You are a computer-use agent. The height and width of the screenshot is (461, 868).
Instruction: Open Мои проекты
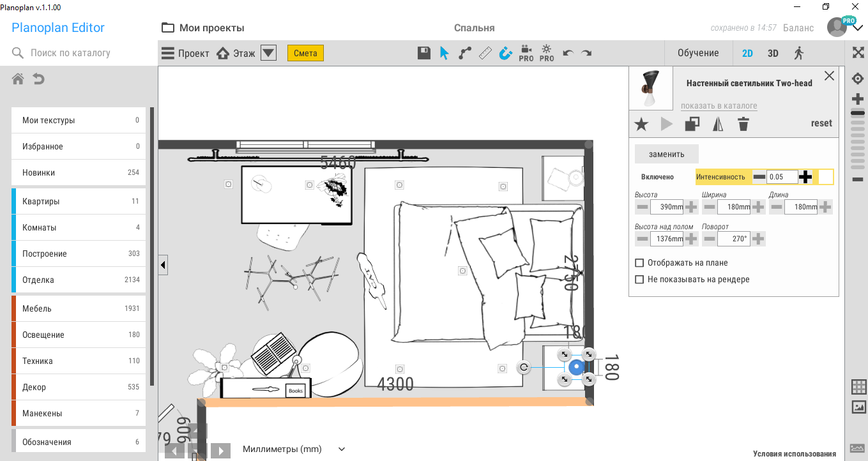(203, 27)
